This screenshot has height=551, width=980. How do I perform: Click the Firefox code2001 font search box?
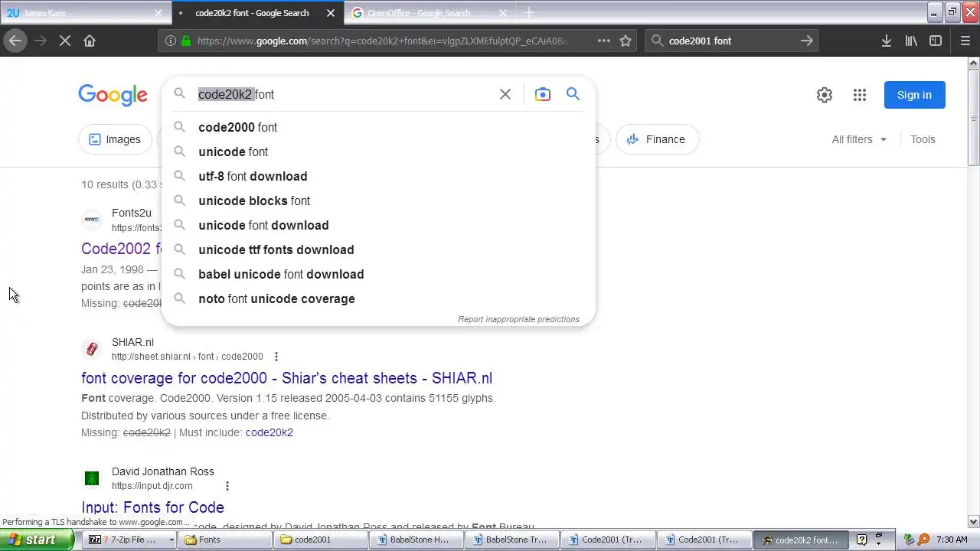point(731,41)
